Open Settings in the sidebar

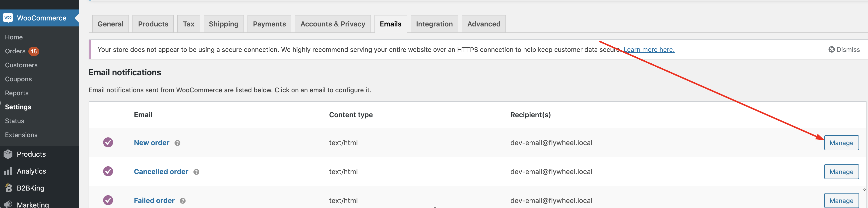click(x=18, y=107)
